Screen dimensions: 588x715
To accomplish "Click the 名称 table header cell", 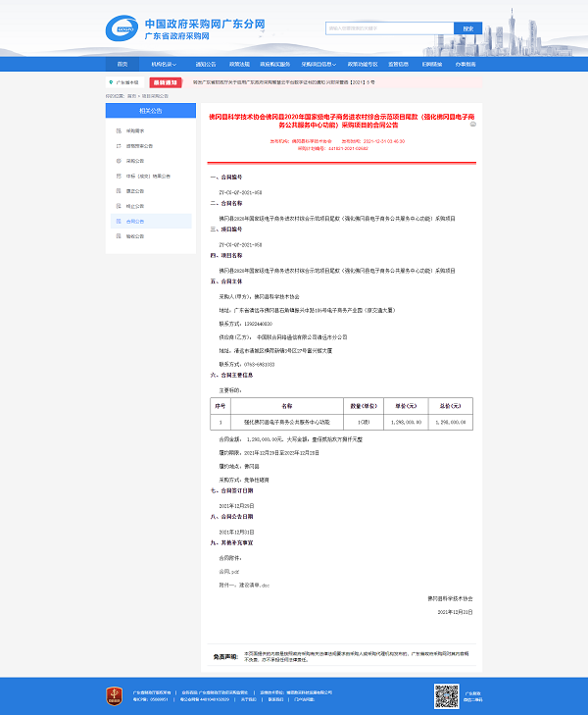I will pos(287,406).
